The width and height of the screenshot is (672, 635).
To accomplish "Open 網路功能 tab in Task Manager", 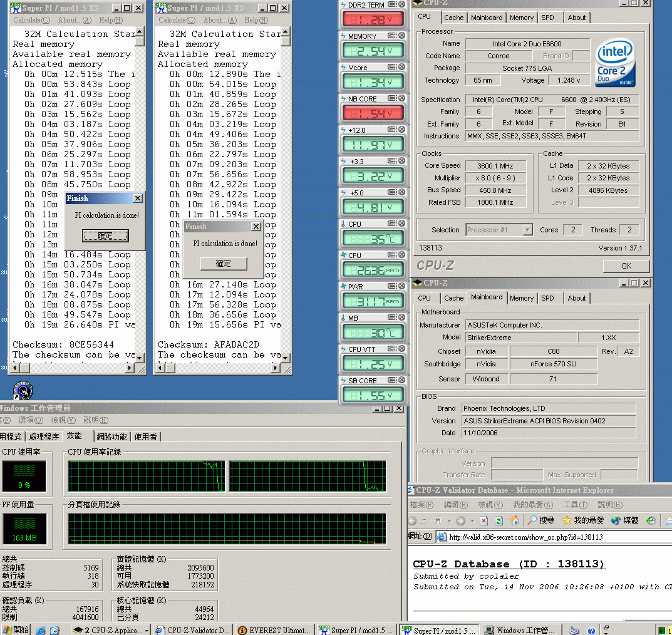I will pyautogui.click(x=111, y=436).
